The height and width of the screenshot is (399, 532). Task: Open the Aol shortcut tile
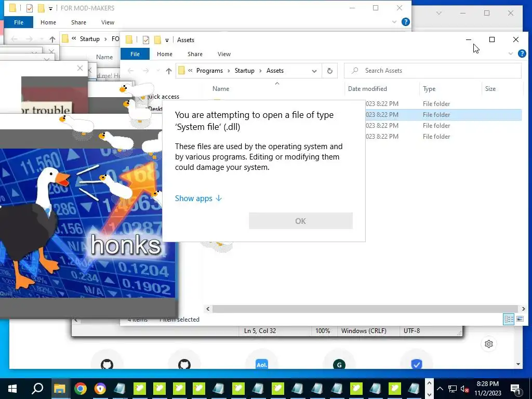262,364
